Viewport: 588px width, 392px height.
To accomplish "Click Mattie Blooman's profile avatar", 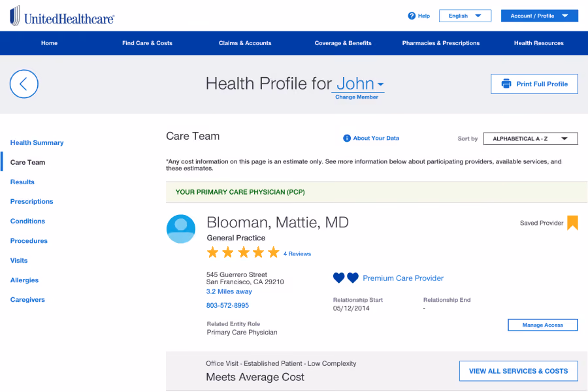I will [x=181, y=229].
